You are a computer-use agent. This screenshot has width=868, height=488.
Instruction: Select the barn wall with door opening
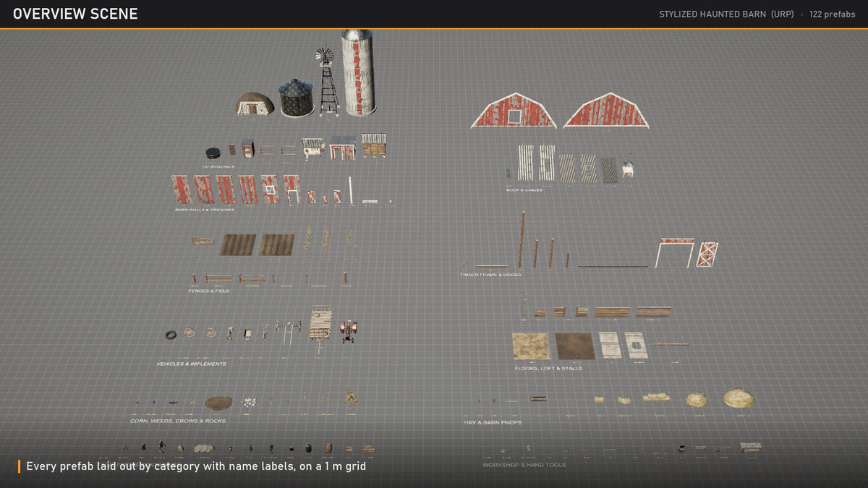click(291, 189)
